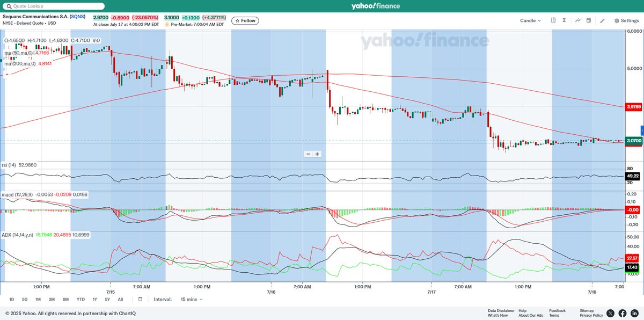This screenshot has height=320, width=644.
Task: Select the 6M range
Action: point(65,299)
